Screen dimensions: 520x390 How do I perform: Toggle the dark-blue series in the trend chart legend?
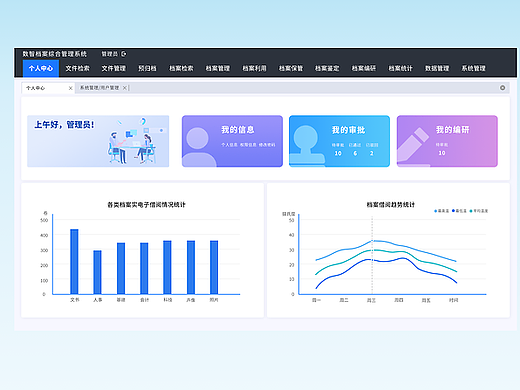point(459,211)
